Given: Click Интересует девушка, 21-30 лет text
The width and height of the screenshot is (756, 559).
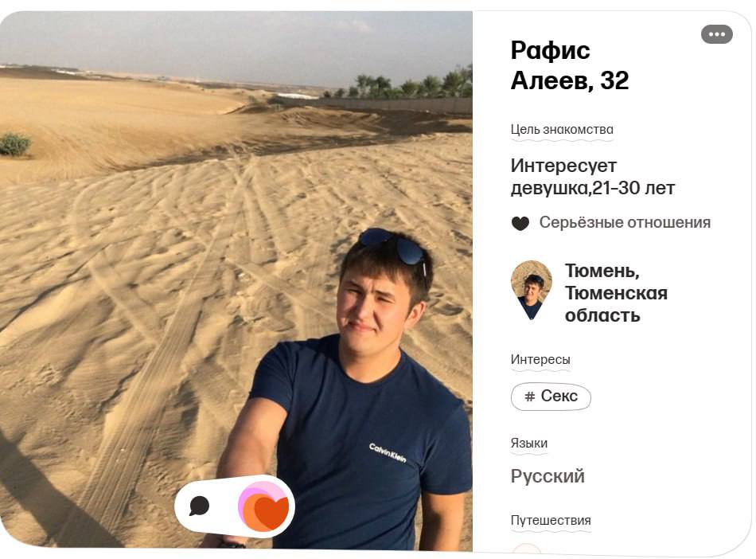Looking at the screenshot, I should (x=593, y=177).
